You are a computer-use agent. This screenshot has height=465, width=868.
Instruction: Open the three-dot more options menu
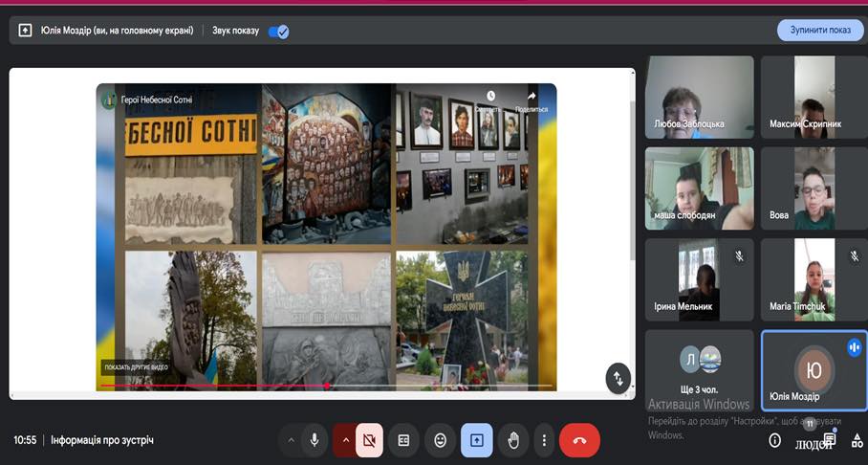544,440
